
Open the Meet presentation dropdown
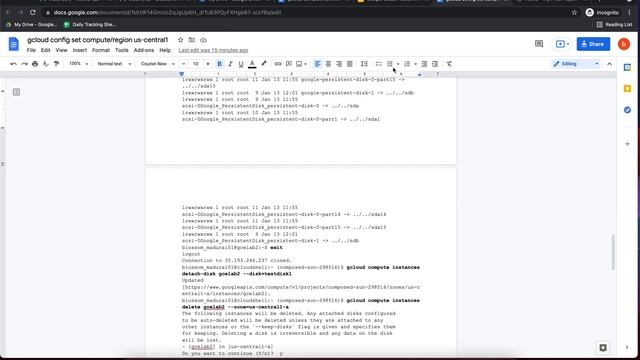tap(562, 44)
